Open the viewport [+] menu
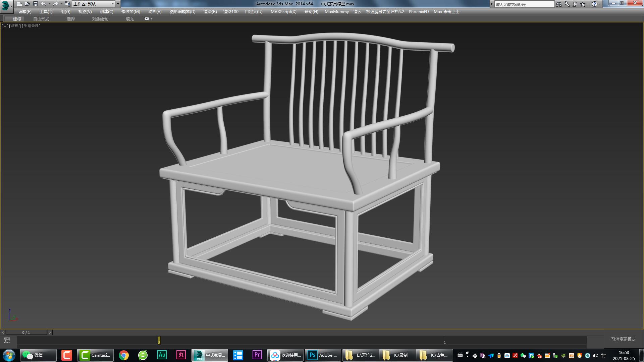Image resolution: width=644 pixels, height=362 pixels. (x=4, y=26)
